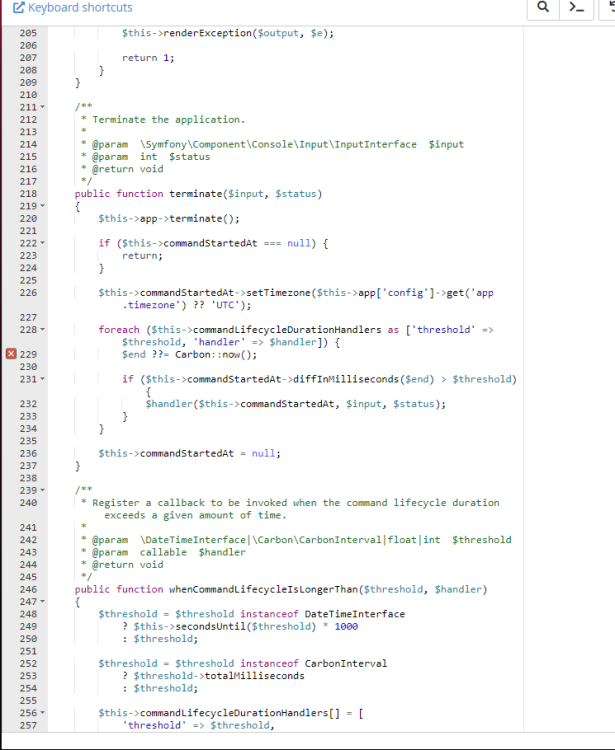Click the red error marker on line 229
Viewport: 615px width, 750px height.
tap(11, 354)
